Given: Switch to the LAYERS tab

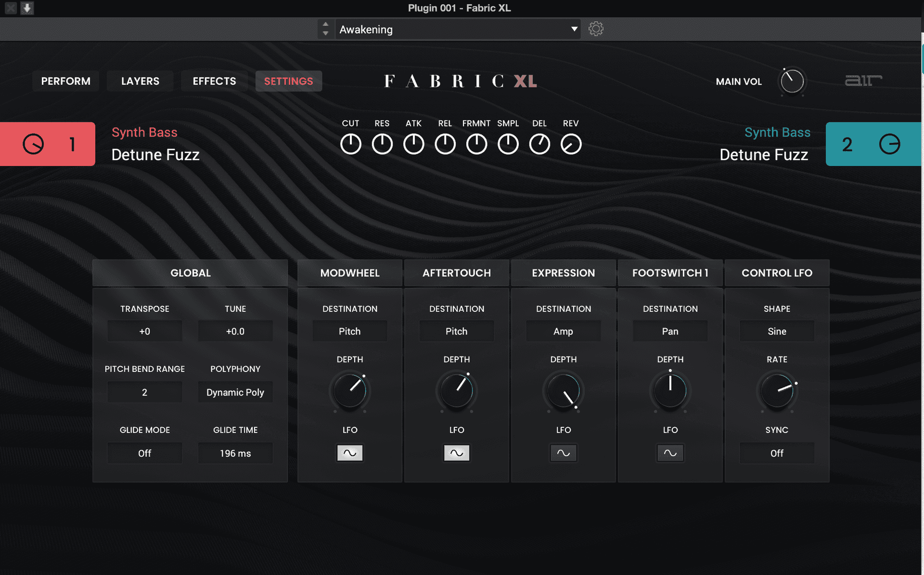Looking at the screenshot, I should pyautogui.click(x=140, y=81).
